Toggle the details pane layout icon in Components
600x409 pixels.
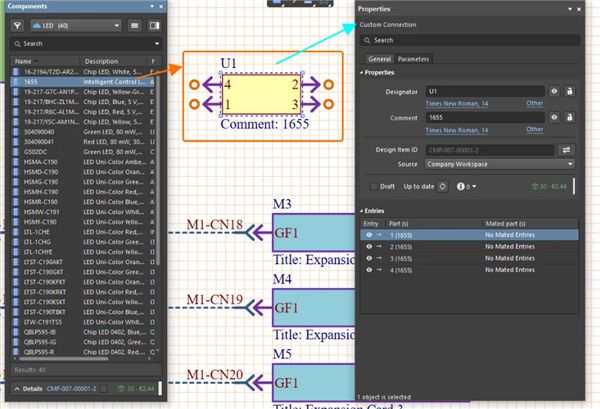[154, 24]
